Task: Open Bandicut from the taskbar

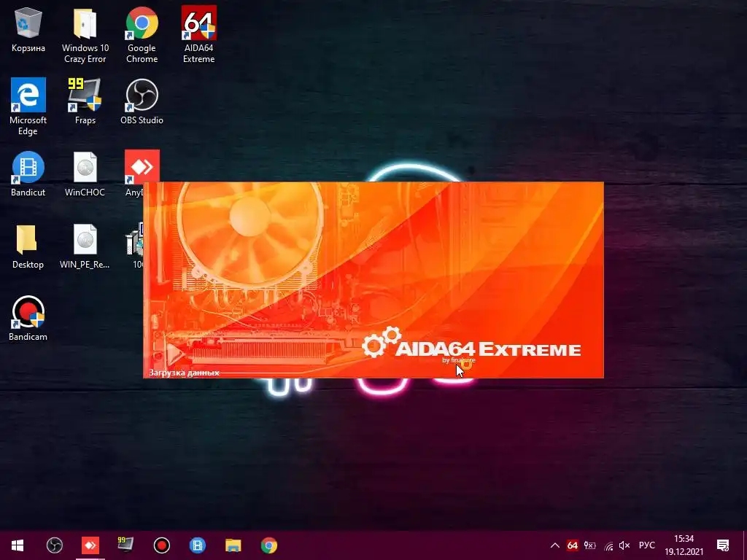Action: (x=197, y=545)
